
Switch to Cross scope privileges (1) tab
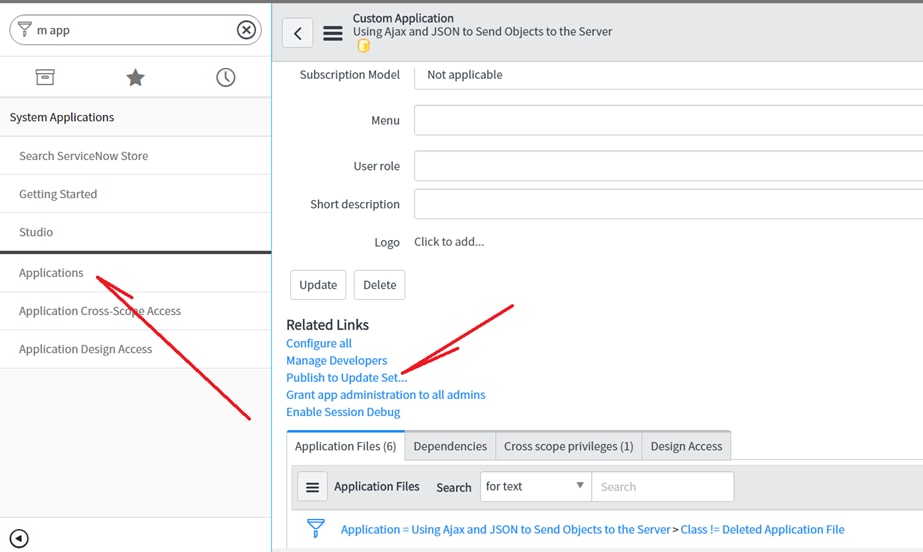(x=569, y=446)
